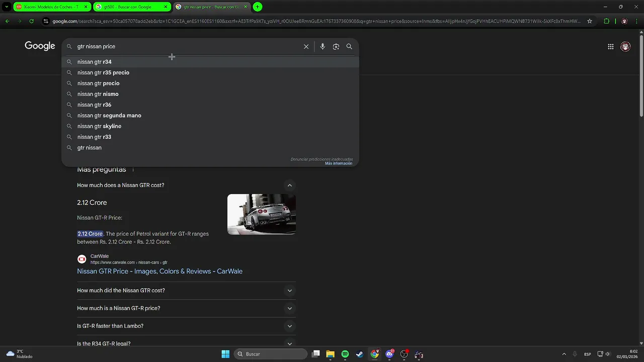
Task: Open Spotify from the taskbar
Action: [x=345, y=354]
